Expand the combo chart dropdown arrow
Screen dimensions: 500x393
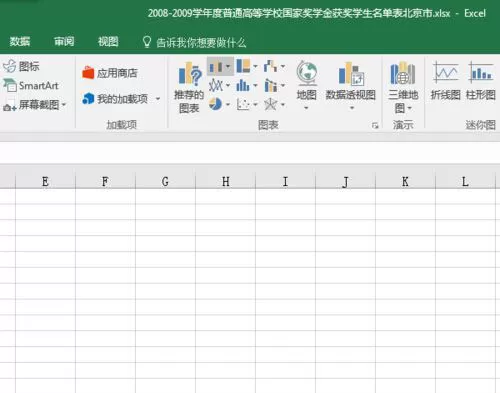coord(283,86)
